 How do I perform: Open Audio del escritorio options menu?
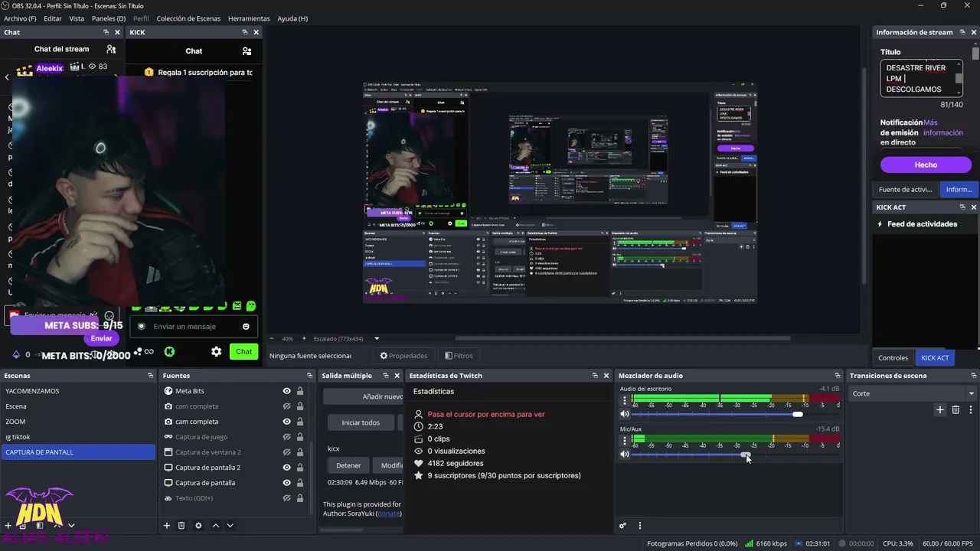pos(625,400)
